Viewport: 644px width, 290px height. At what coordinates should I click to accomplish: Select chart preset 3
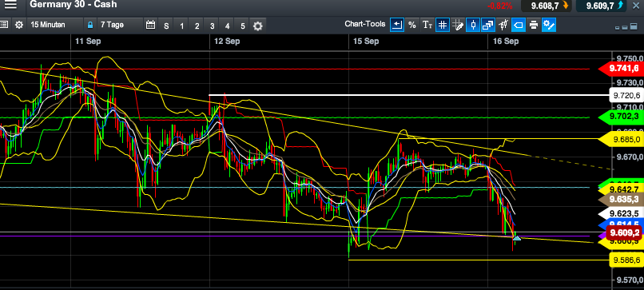click(x=212, y=26)
